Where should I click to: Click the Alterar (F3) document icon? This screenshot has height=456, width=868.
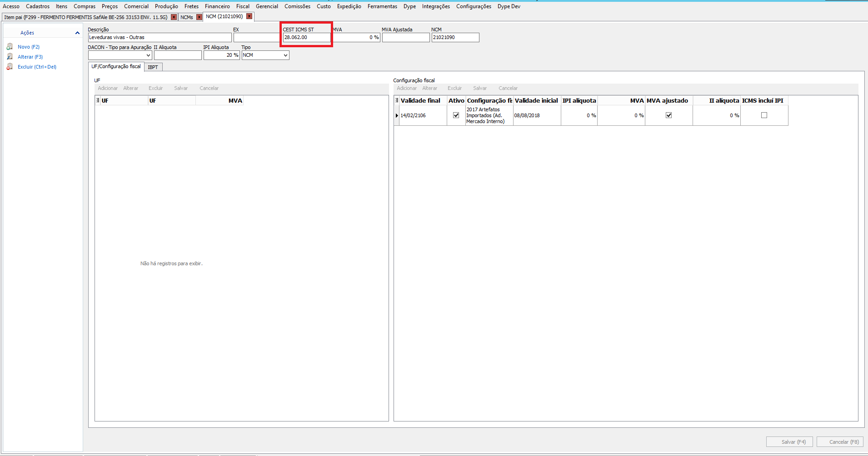10,57
